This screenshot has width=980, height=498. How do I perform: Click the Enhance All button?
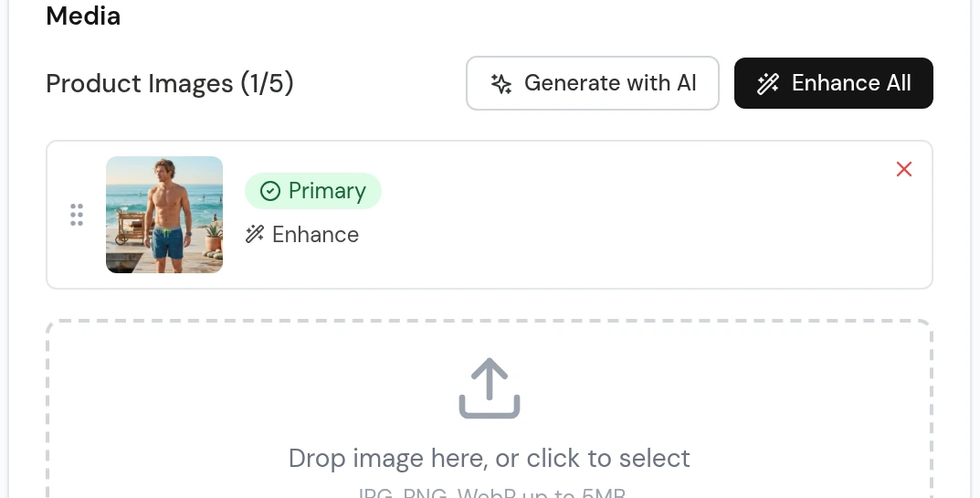(834, 83)
